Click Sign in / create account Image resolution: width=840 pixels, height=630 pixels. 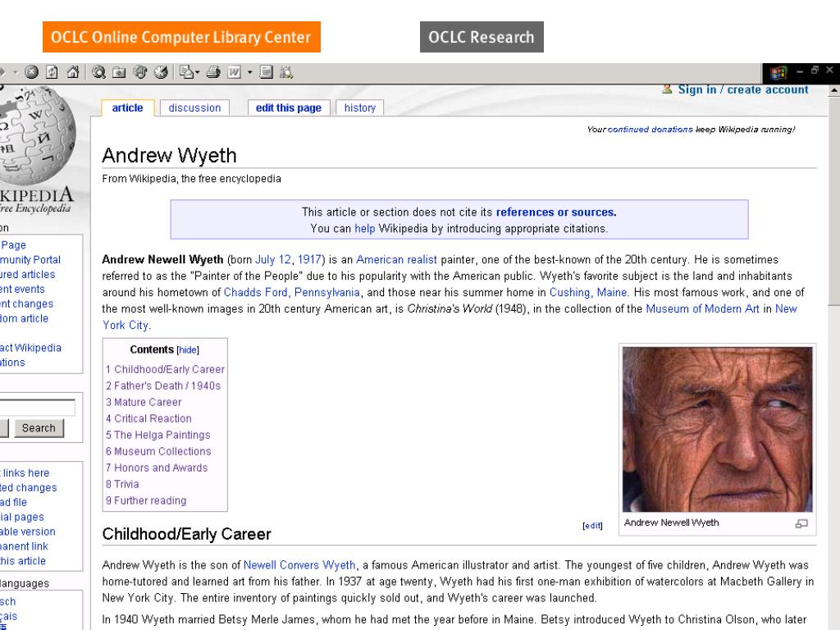pos(743,89)
